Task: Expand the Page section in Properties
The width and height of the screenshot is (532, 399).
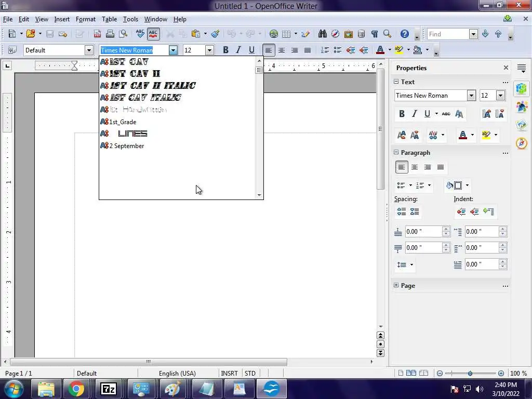Action: click(x=396, y=285)
